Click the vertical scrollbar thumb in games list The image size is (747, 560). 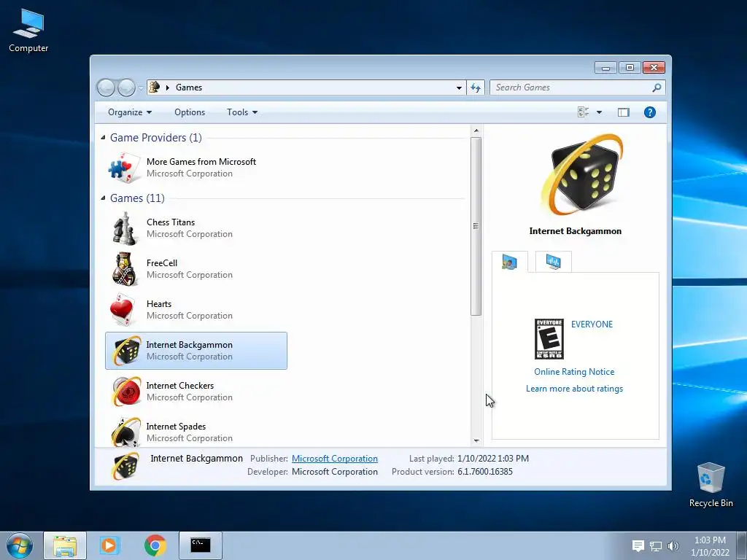476,226
